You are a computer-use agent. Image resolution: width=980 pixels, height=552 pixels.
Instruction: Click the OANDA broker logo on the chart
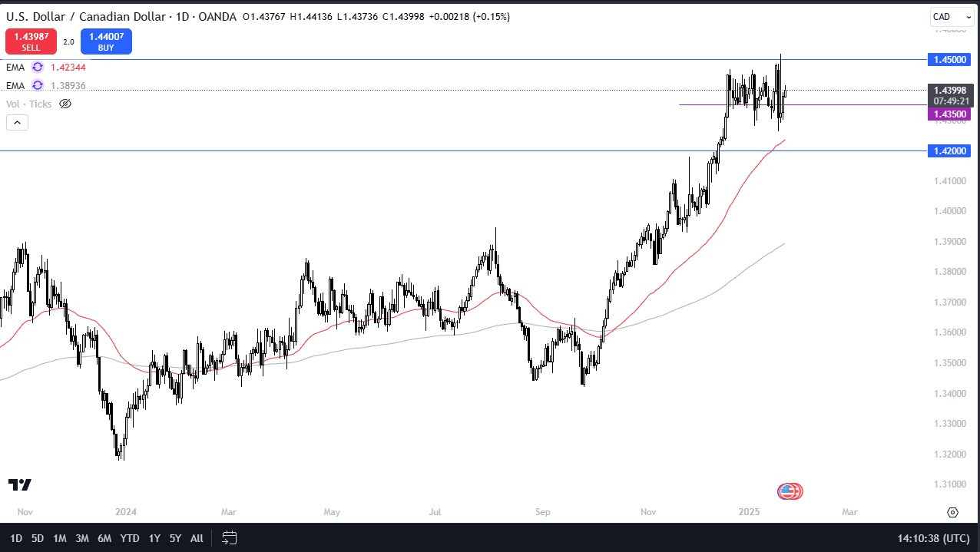(x=790, y=491)
